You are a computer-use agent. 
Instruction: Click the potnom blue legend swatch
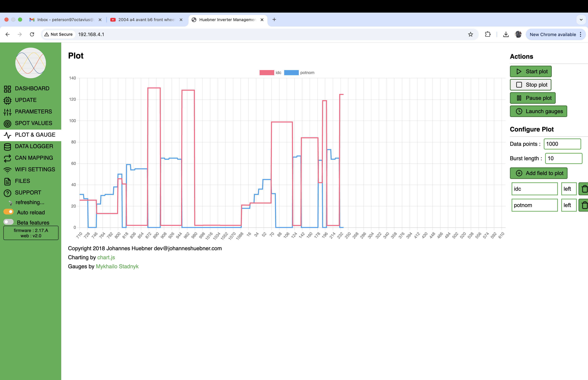[x=291, y=72]
